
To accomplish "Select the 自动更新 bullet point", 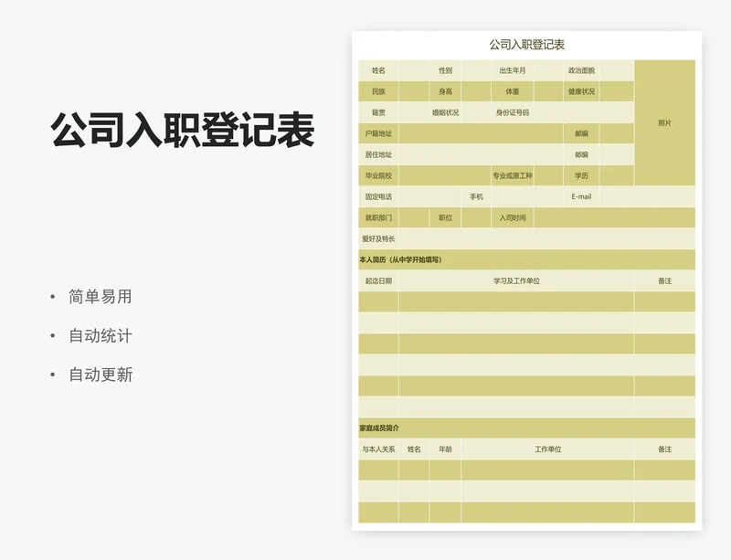I will tap(101, 375).
